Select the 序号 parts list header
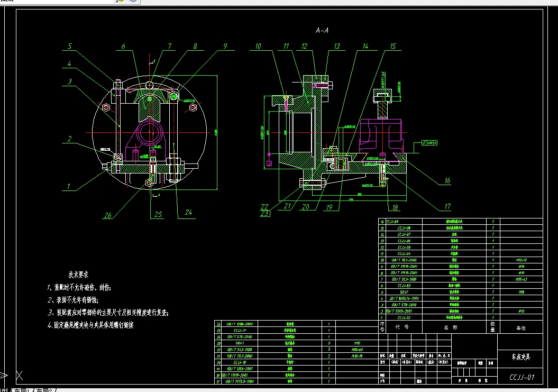The height and width of the screenshot is (392, 558). tap(382, 327)
